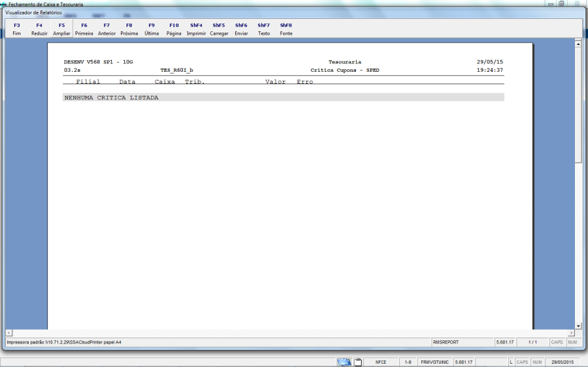Click 'NFCE' in bottom status bar
Viewport: 588px width, 367px height.
click(381, 362)
